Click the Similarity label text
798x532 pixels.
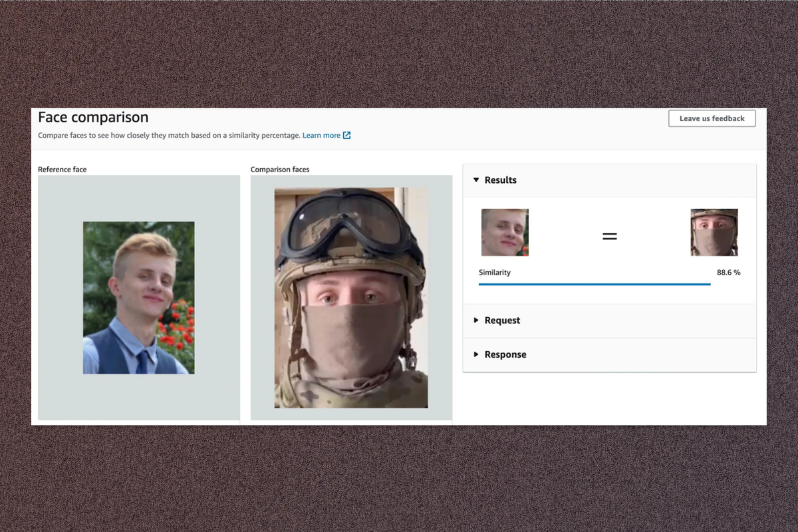pos(494,273)
